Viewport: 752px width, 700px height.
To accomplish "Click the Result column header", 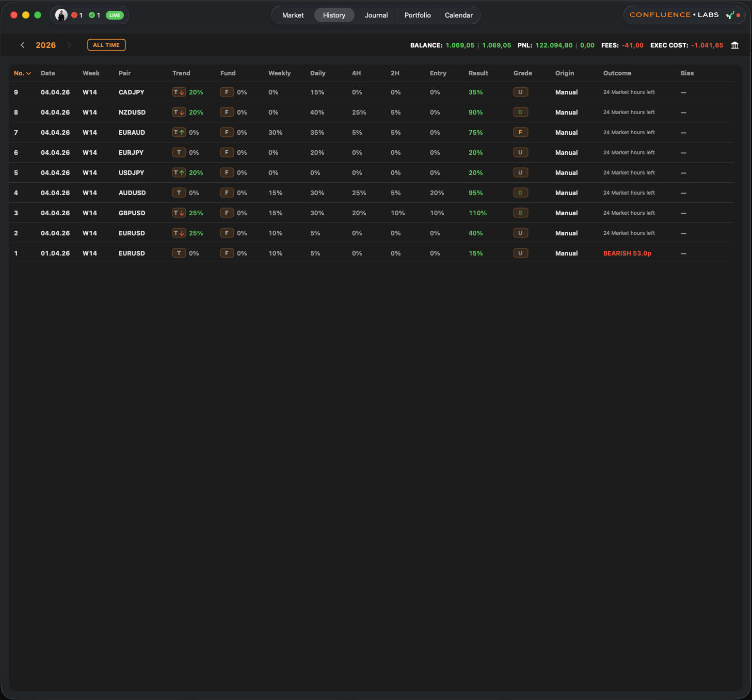I will [x=478, y=73].
